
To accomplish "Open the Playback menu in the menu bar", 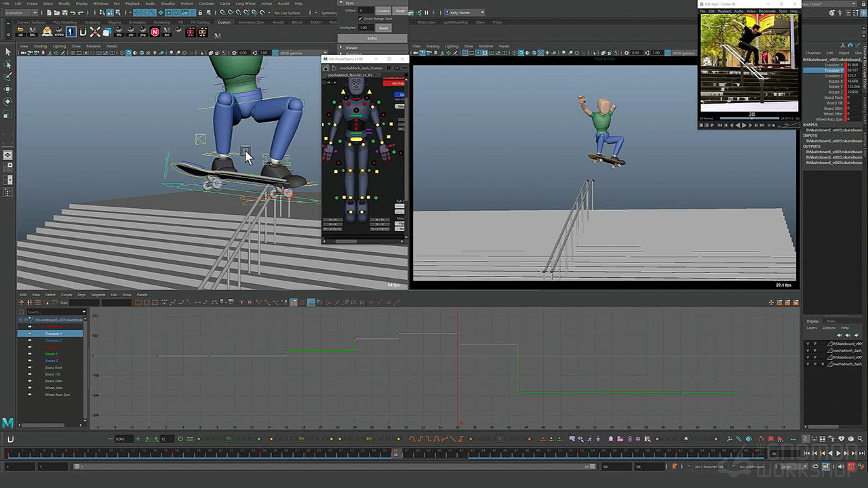I will (x=132, y=3).
